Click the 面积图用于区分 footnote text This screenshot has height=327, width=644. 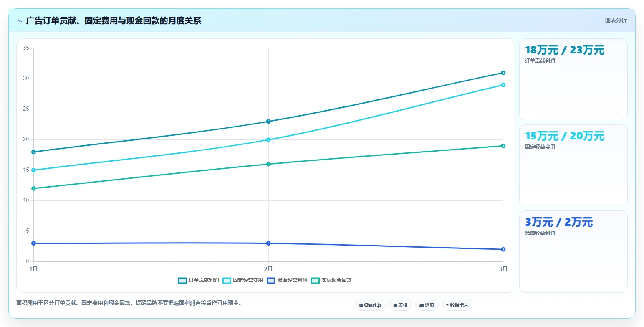129,303
